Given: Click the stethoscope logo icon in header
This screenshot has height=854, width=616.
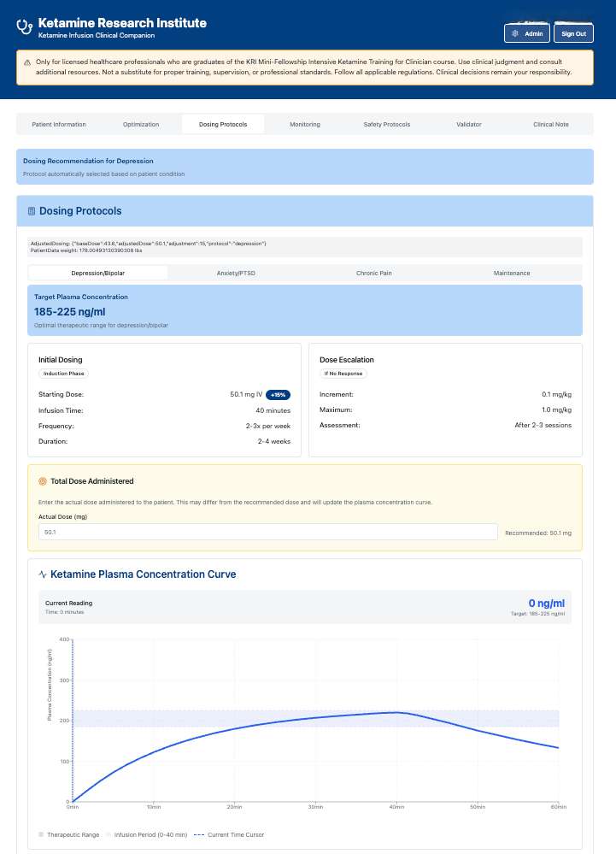Looking at the screenshot, I should coord(26,27).
